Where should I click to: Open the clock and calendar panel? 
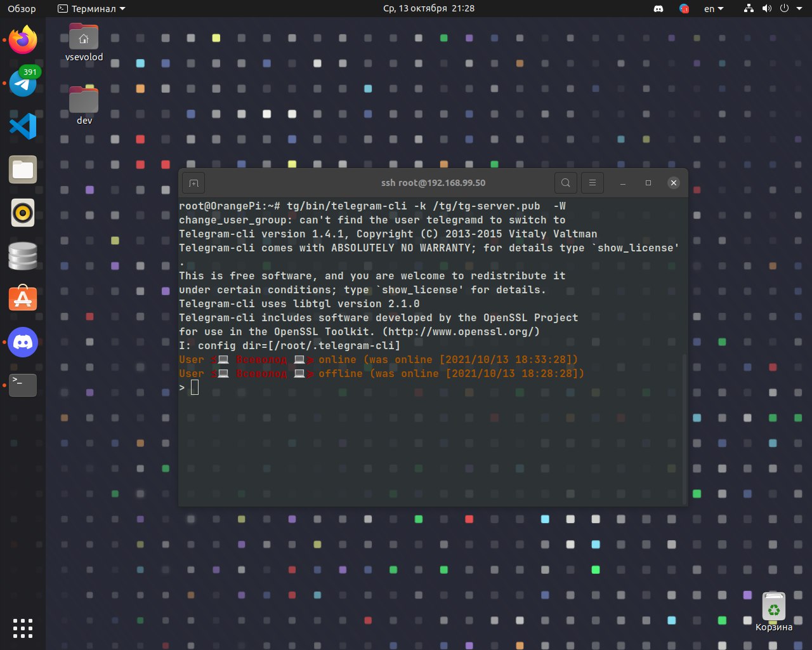pos(429,9)
